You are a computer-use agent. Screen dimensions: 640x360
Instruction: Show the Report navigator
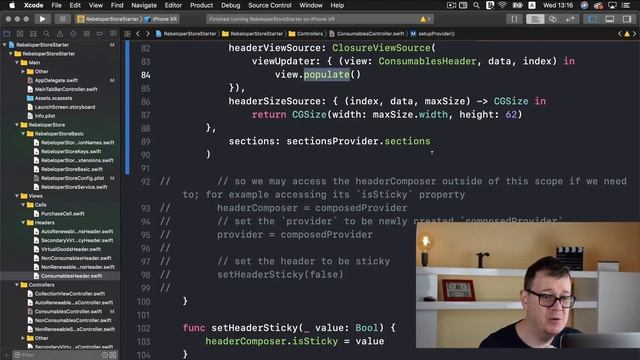click(x=113, y=34)
